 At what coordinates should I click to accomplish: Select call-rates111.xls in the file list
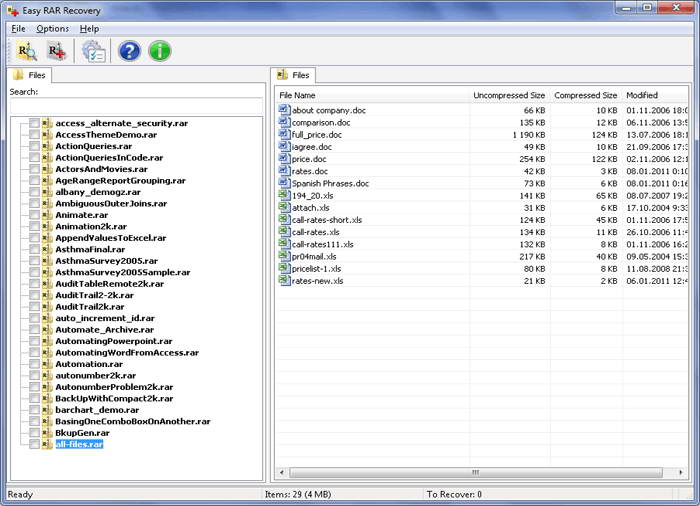click(322, 244)
